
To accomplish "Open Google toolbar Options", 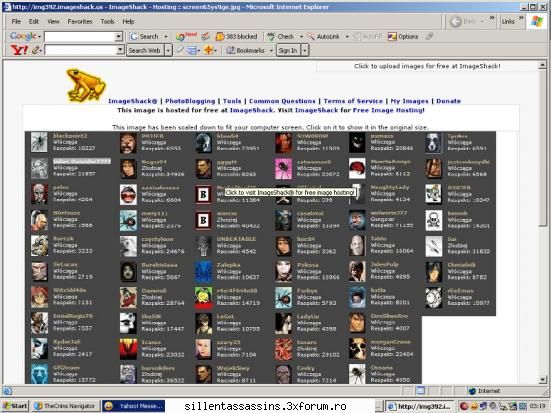I will coord(403,36).
